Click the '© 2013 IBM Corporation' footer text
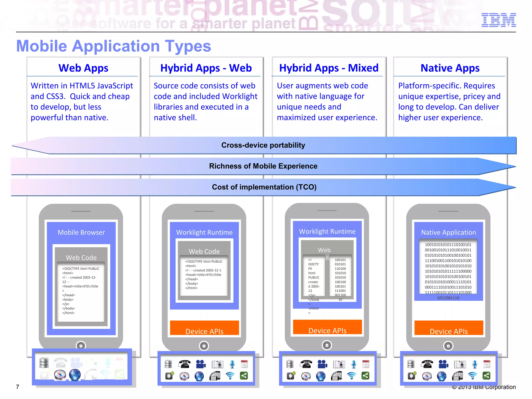 [484, 387]
